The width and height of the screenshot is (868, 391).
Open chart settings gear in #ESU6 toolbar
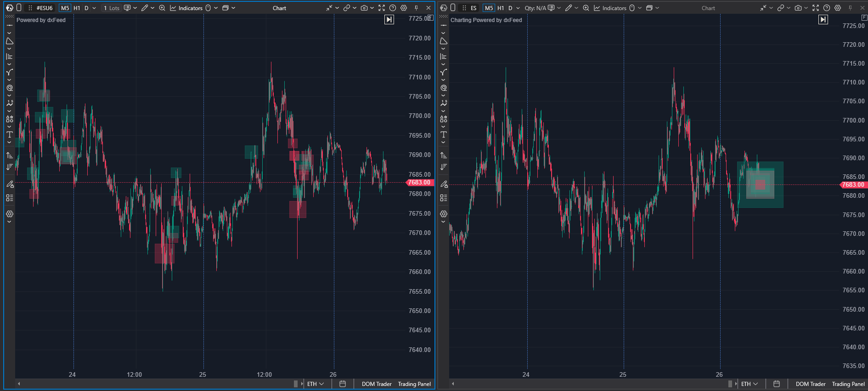[404, 8]
